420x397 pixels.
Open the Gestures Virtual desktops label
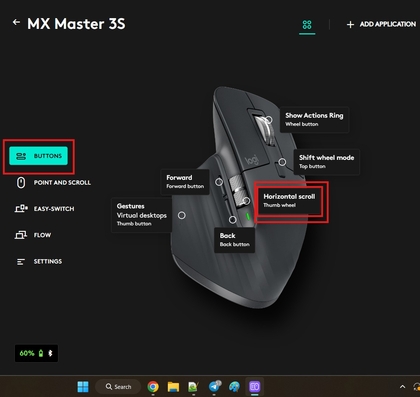141,215
